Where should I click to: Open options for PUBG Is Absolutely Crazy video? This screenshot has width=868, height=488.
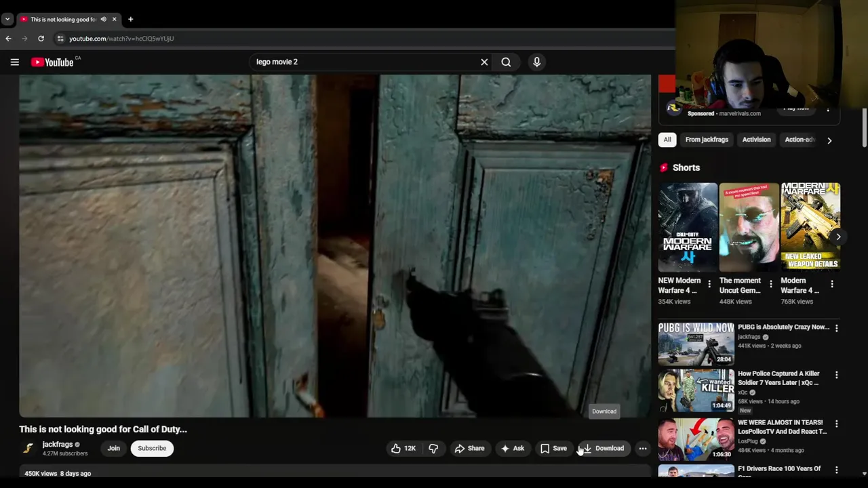(x=836, y=328)
